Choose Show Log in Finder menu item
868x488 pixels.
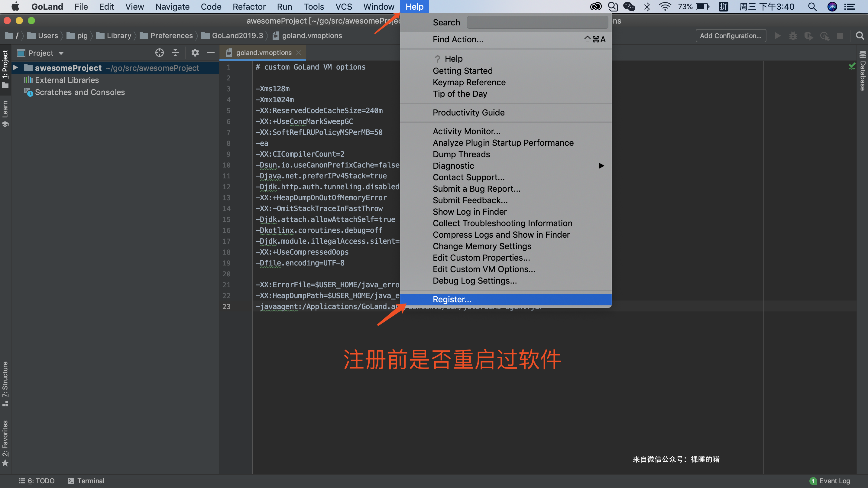pyautogui.click(x=506, y=212)
